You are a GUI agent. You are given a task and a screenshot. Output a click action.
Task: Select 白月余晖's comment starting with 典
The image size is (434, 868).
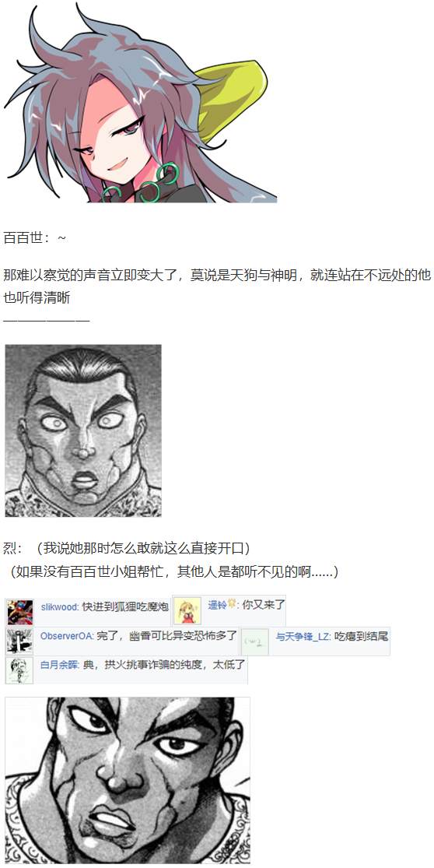pos(164,665)
